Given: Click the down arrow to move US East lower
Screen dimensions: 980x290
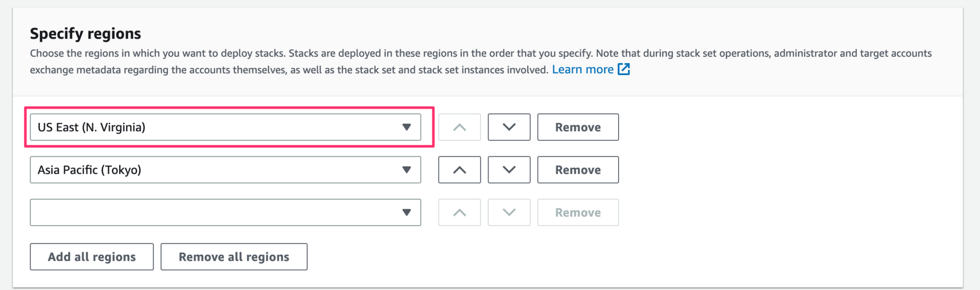Looking at the screenshot, I should pyautogui.click(x=509, y=127).
